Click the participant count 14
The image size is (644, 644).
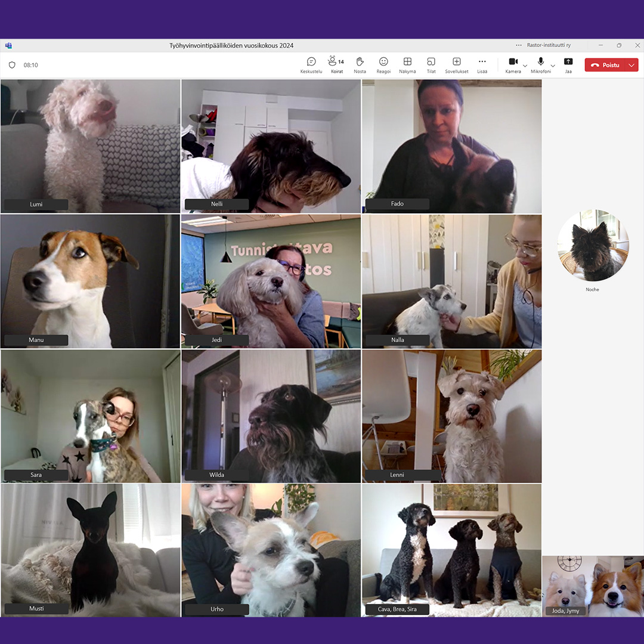tap(341, 62)
